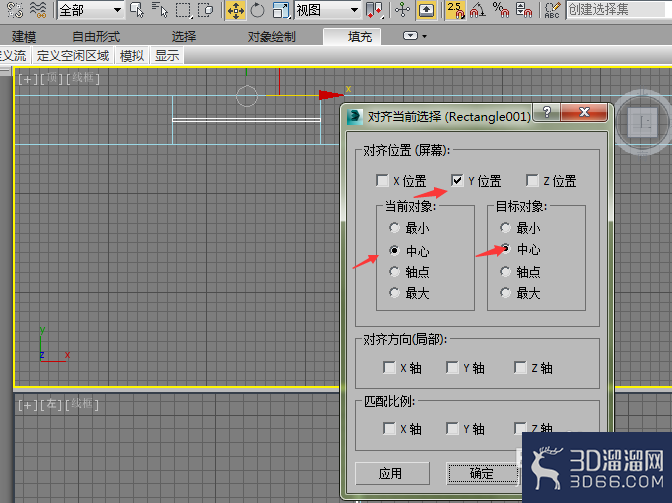672x503 pixels.
Task: Open the 定义空闲区域 panel
Action: coord(73,56)
